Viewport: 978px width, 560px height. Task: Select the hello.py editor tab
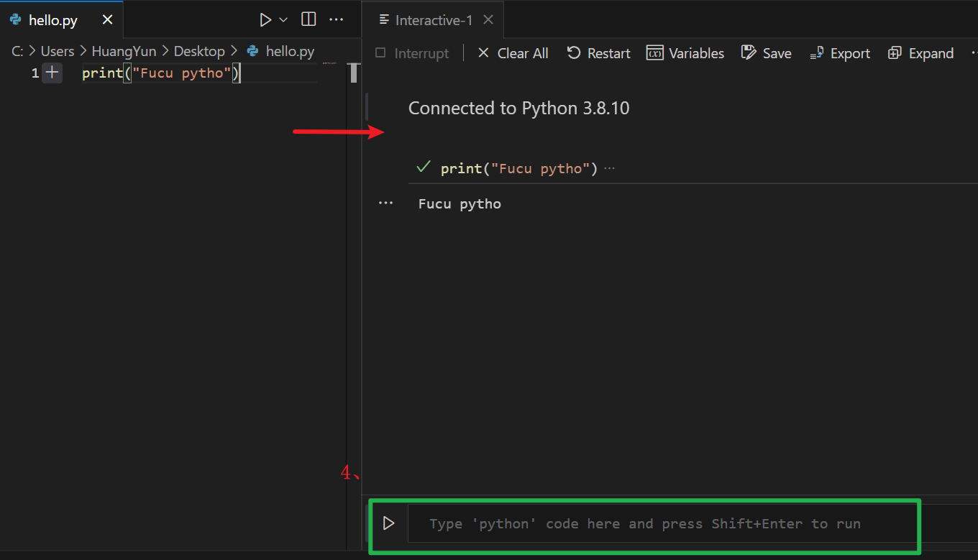click(52, 20)
